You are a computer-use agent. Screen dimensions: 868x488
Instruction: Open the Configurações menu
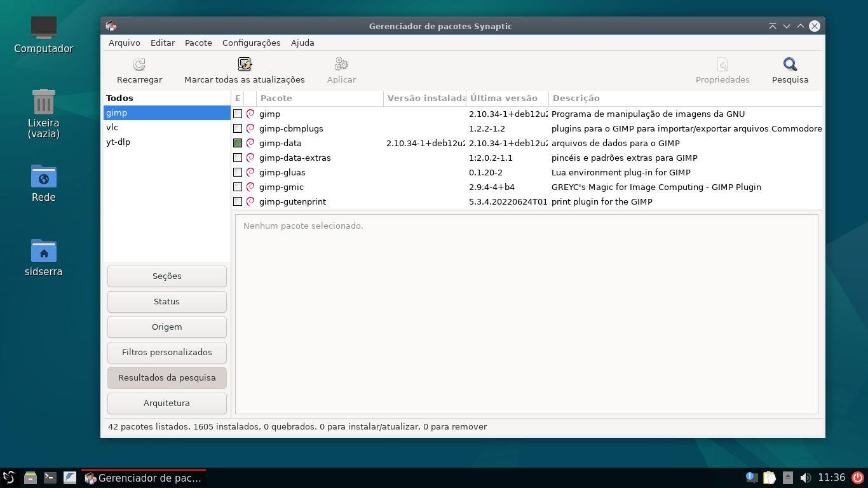click(x=251, y=43)
